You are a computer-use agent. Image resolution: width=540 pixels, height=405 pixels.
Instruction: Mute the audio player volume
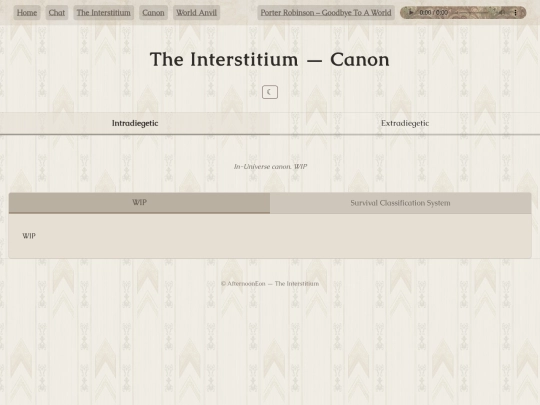[502, 13]
